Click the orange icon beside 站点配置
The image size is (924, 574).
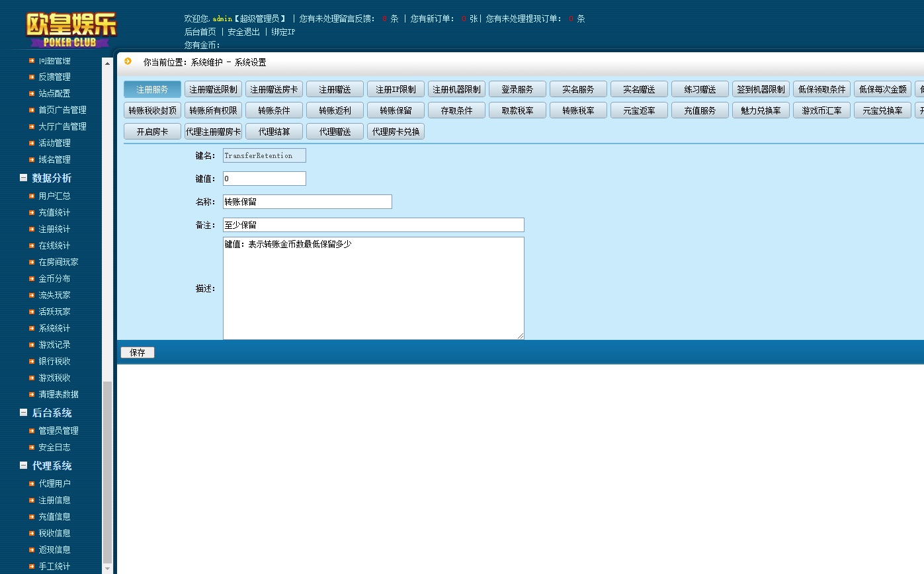[32, 93]
